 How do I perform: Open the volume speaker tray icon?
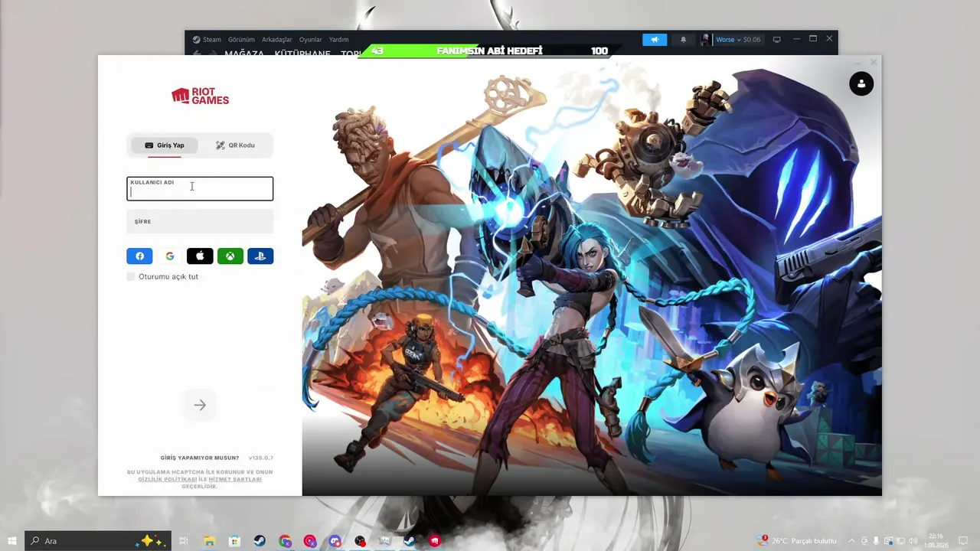(x=913, y=541)
